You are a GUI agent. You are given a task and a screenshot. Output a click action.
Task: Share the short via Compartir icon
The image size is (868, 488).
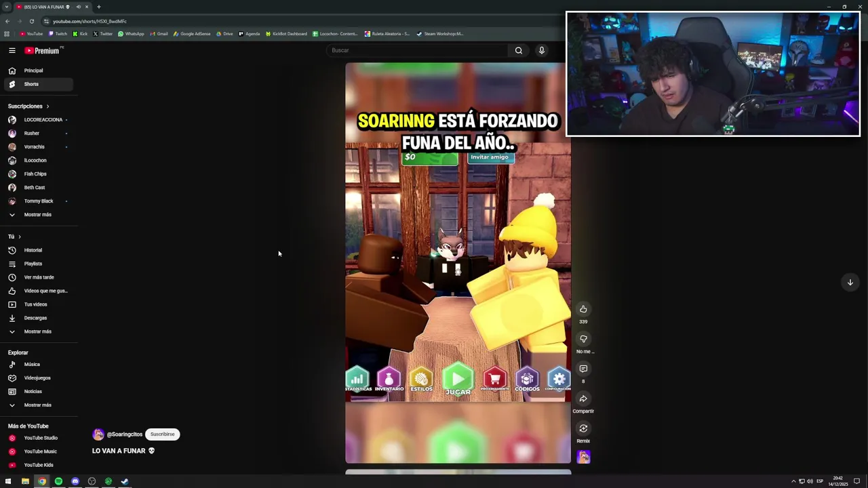point(583,399)
